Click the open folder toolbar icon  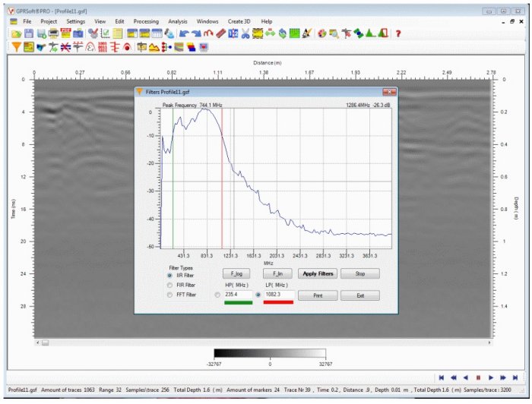[x=16, y=34]
